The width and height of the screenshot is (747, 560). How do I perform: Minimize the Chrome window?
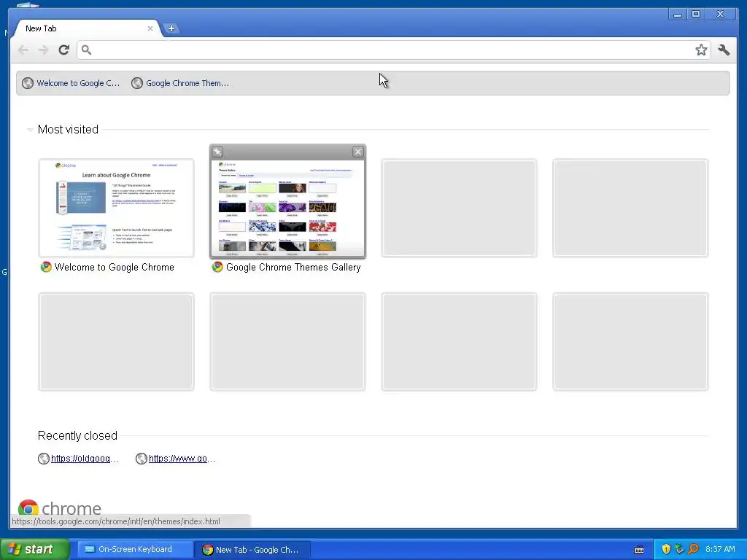[x=677, y=15]
